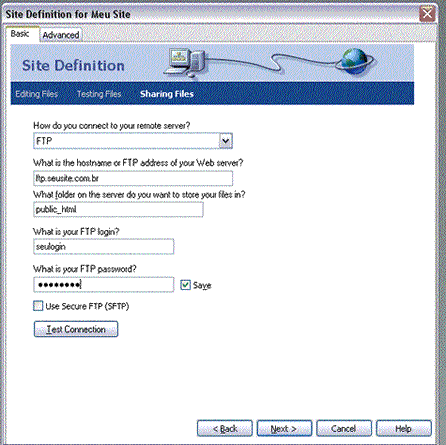Go to the Testing Files step
446x445 pixels.
pos(99,94)
